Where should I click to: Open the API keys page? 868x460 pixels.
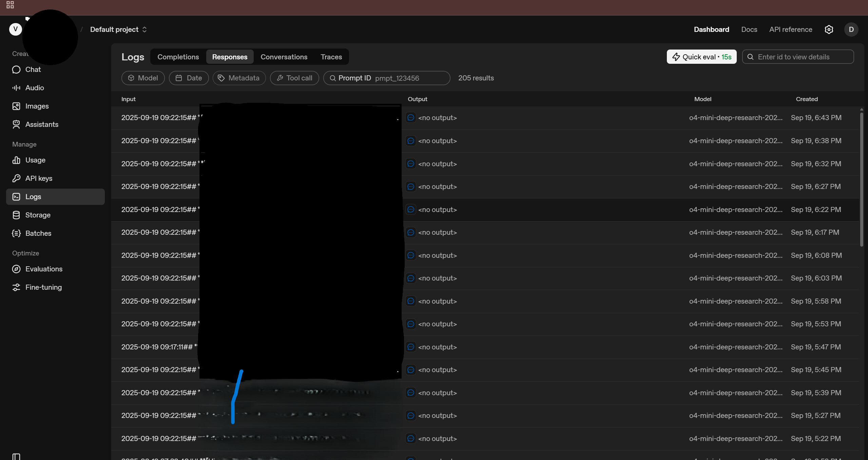pos(38,178)
